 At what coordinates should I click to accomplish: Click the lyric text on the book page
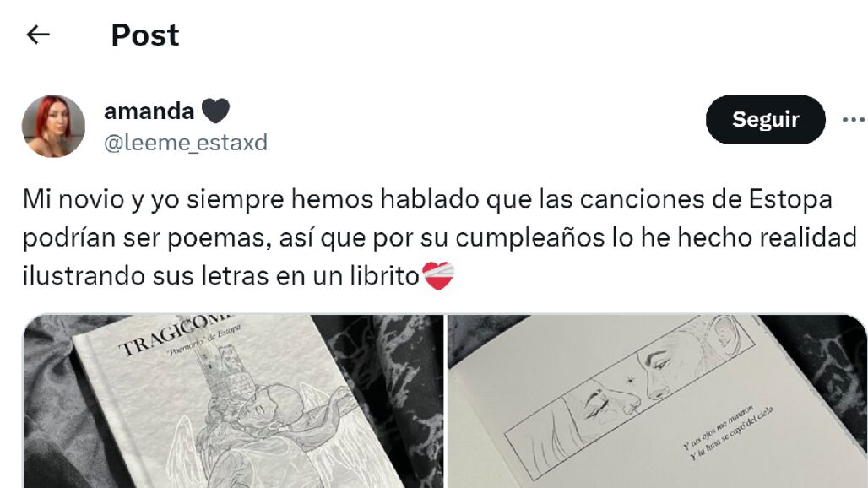726,434
